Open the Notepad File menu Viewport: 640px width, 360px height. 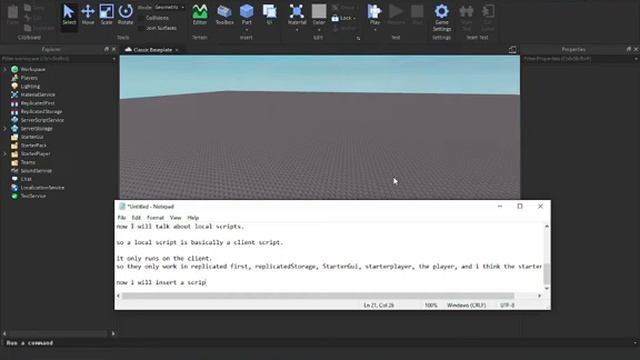click(x=122, y=218)
